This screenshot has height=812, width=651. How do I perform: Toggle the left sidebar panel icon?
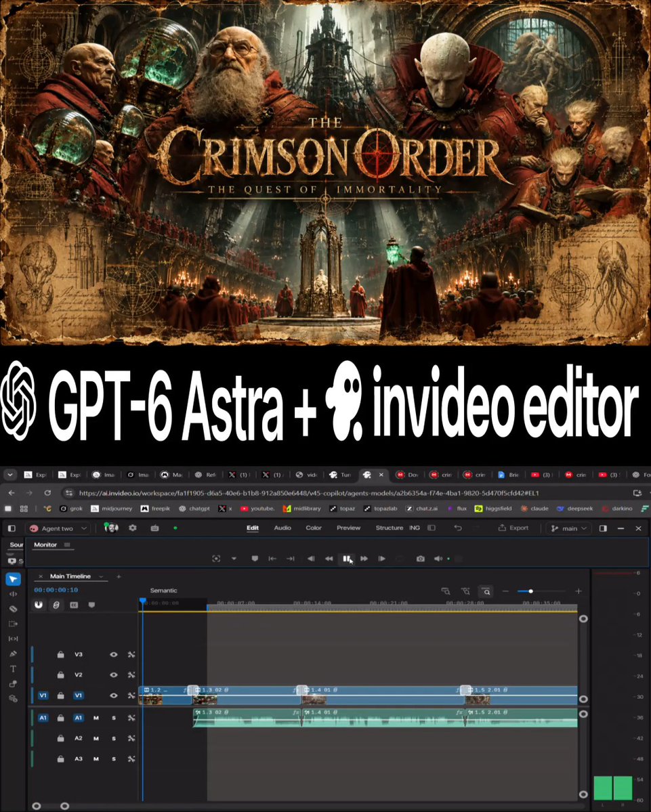click(x=12, y=528)
